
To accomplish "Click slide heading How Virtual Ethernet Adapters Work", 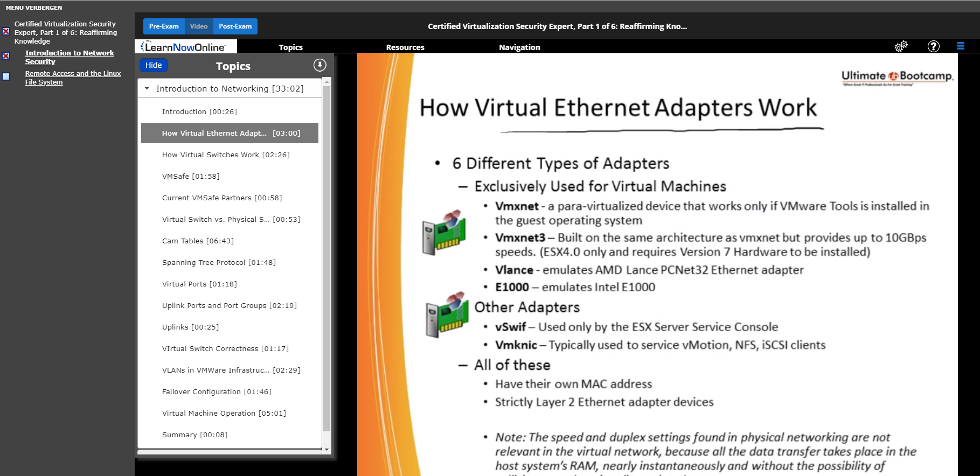I will [x=618, y=108].
